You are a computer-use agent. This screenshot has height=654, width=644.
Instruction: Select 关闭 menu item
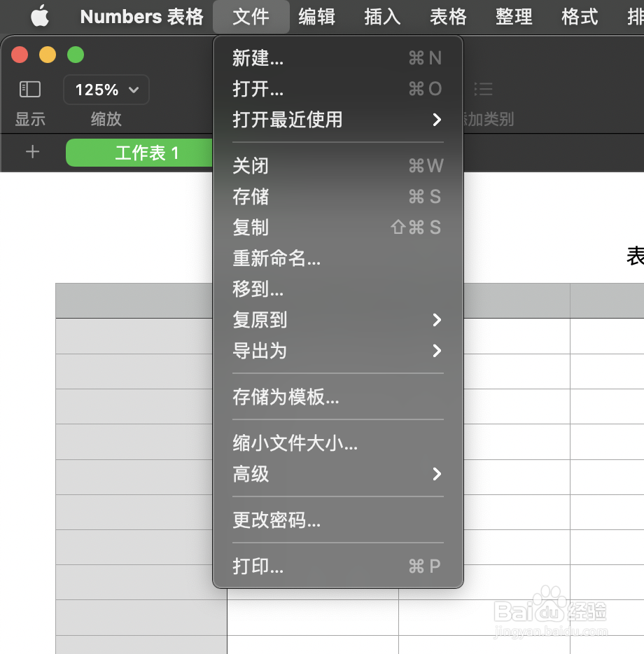coord(338,165)
